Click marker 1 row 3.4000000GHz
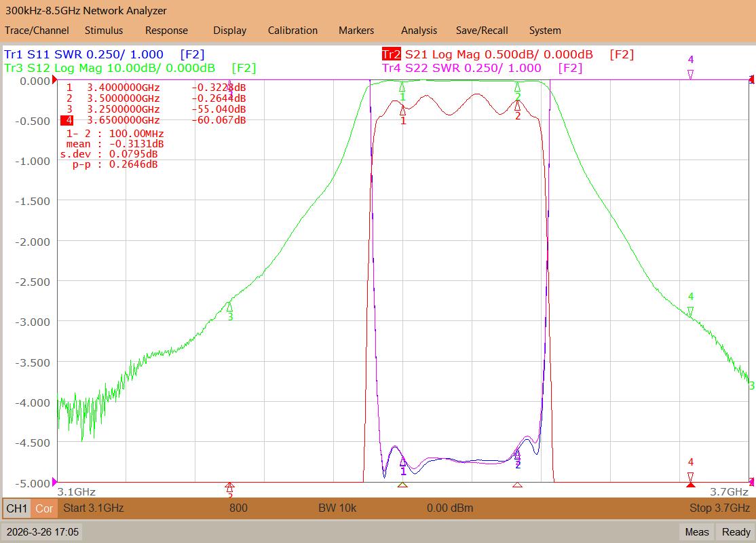Viewport: 756px width, 543px height. [155, 88]
